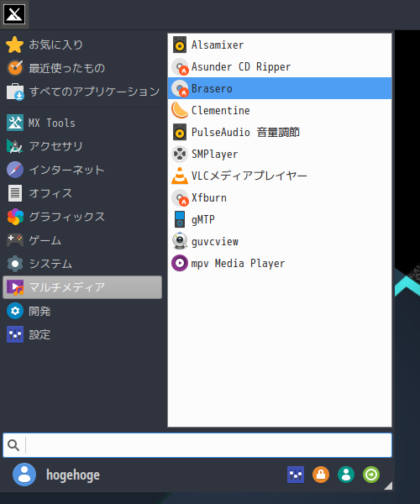Click the Xfburn entry text
Viewport: 420px width, 504px height.
click(209, 197)
